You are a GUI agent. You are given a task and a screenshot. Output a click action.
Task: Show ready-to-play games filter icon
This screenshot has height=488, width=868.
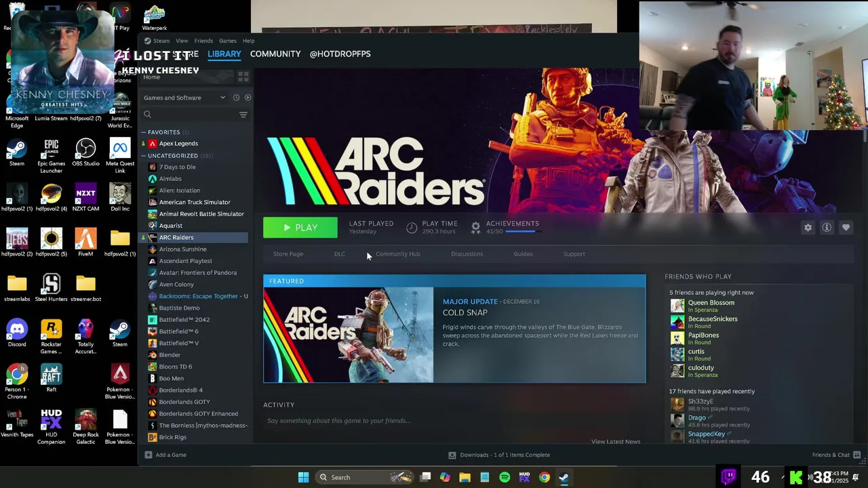248,98
